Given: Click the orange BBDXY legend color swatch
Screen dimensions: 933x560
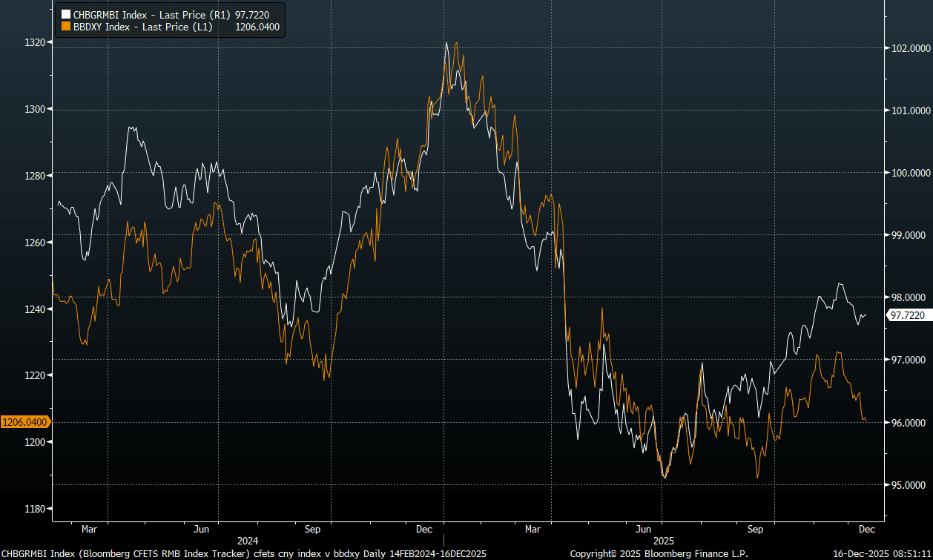Looking at the screenshot, I should (65, 27).
